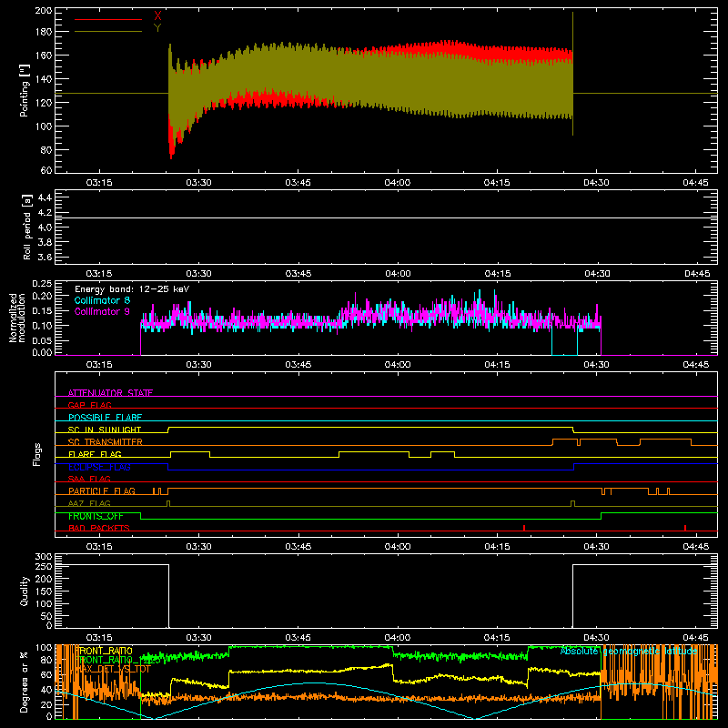Click the 04:45 time label under Pointing plot
The width and height of the screenshot is (728, 728).
[695, 183]
